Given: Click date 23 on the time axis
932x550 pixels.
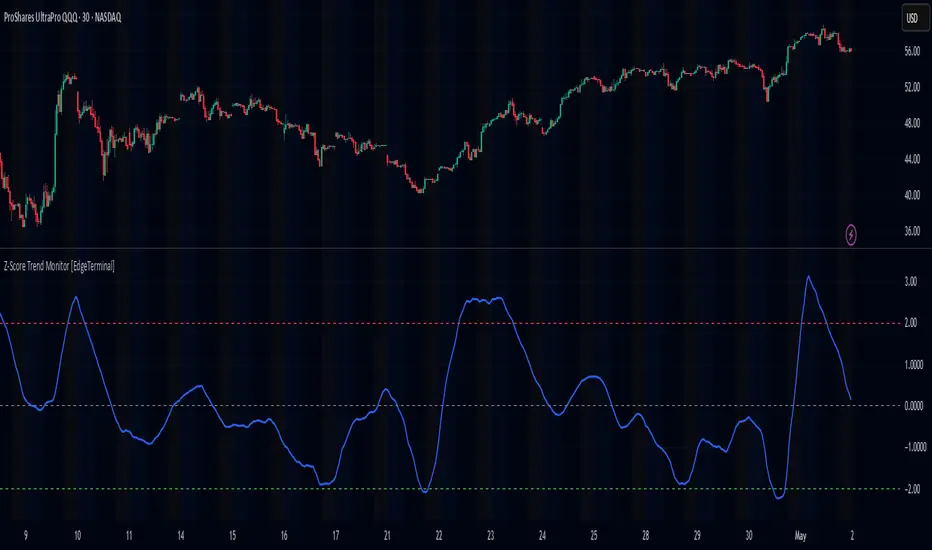Looking at the screenshot, I should (x=490, y=536).
